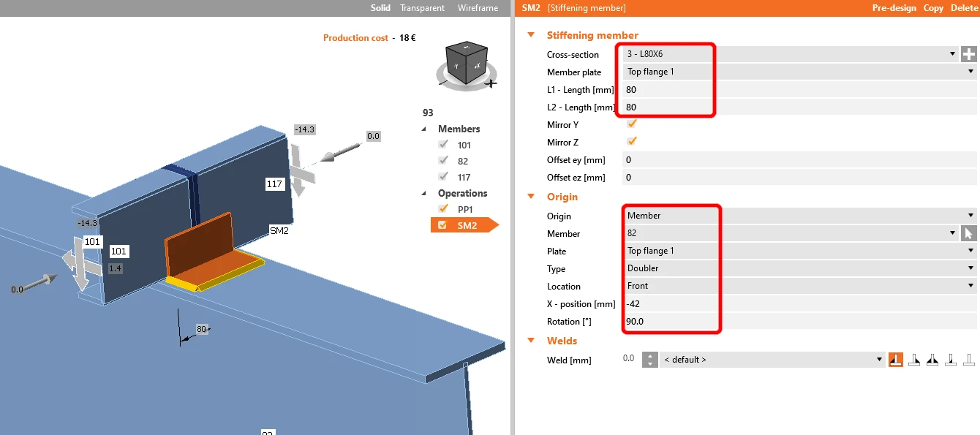980x435 pixels.
Task: Click the weld size stepper arrows
Action: [649, 359]
